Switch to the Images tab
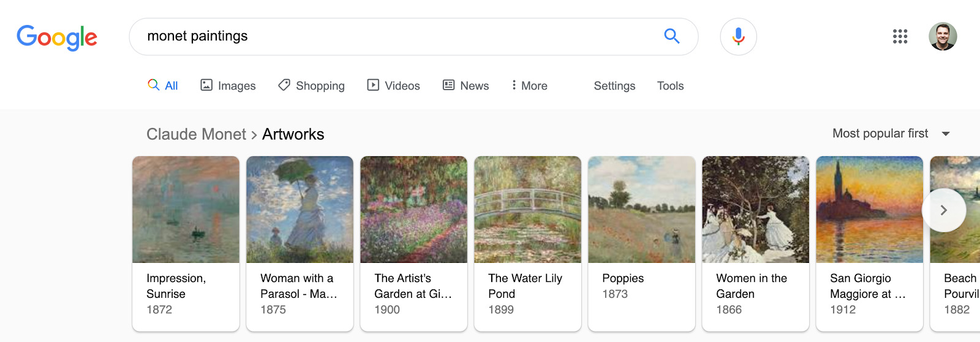 [x=228, y=86]
